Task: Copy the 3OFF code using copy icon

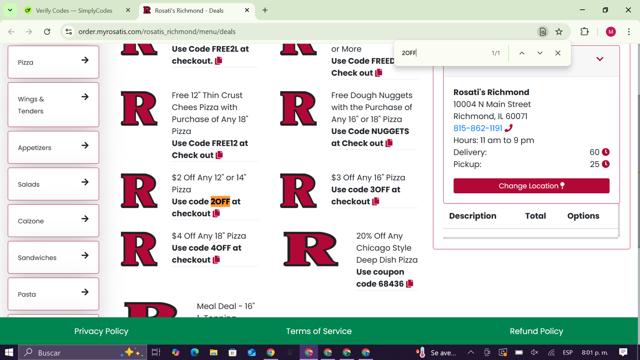Action: [x=376, y=202]
